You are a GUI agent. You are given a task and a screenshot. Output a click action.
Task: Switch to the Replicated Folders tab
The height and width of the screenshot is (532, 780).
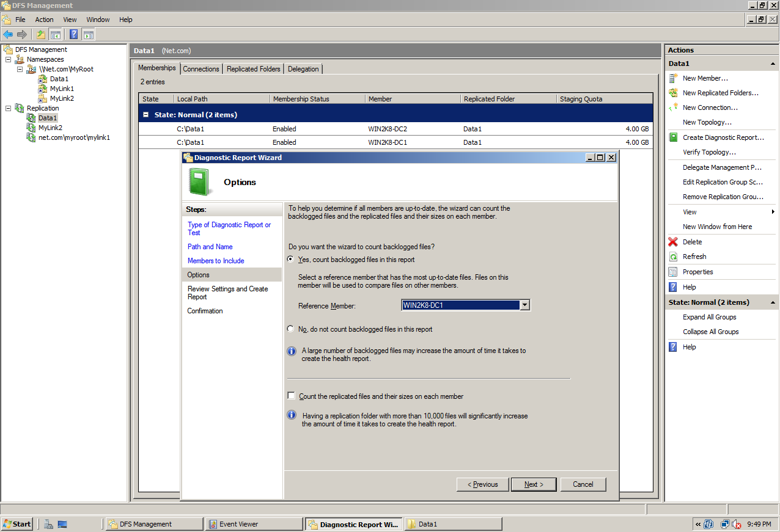(x=254, y=69)
